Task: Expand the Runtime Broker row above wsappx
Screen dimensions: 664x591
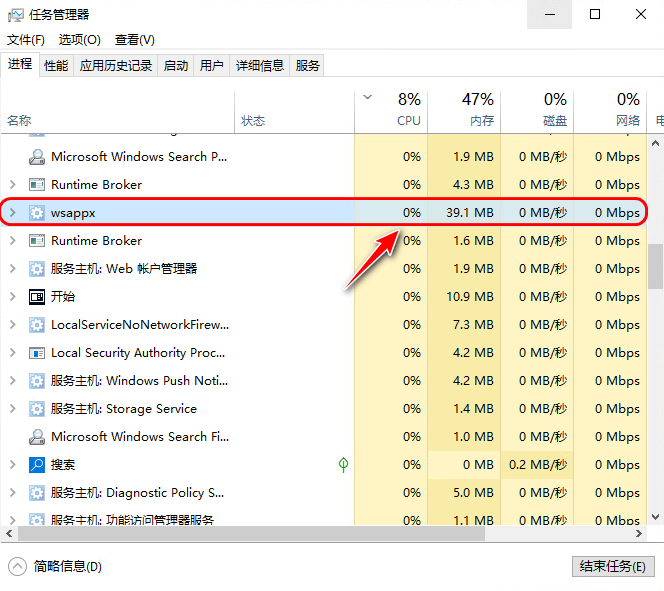Action: tap(13, 185)
